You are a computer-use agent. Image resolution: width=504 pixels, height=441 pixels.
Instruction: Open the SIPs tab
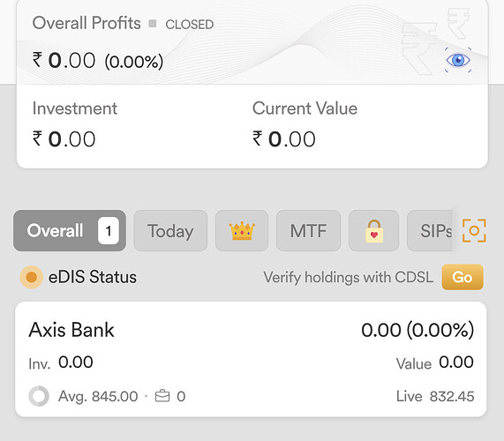tap(430, 230)
